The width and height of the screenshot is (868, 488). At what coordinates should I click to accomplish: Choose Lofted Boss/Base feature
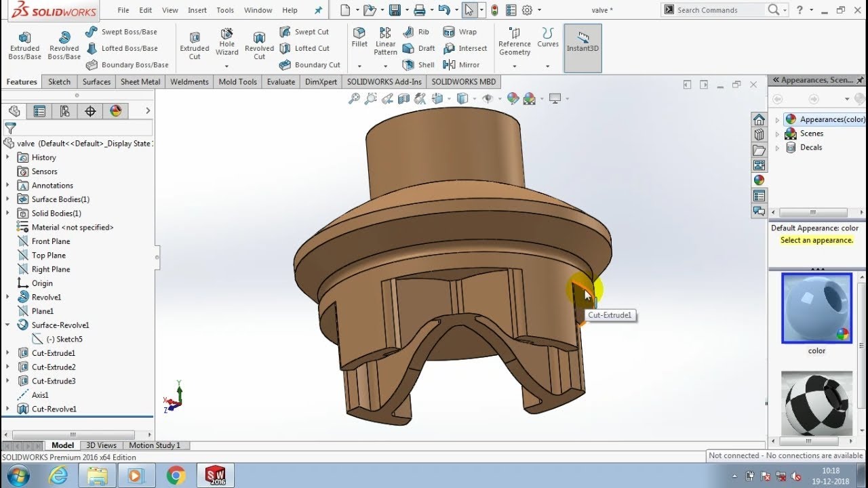click(121, 48)
